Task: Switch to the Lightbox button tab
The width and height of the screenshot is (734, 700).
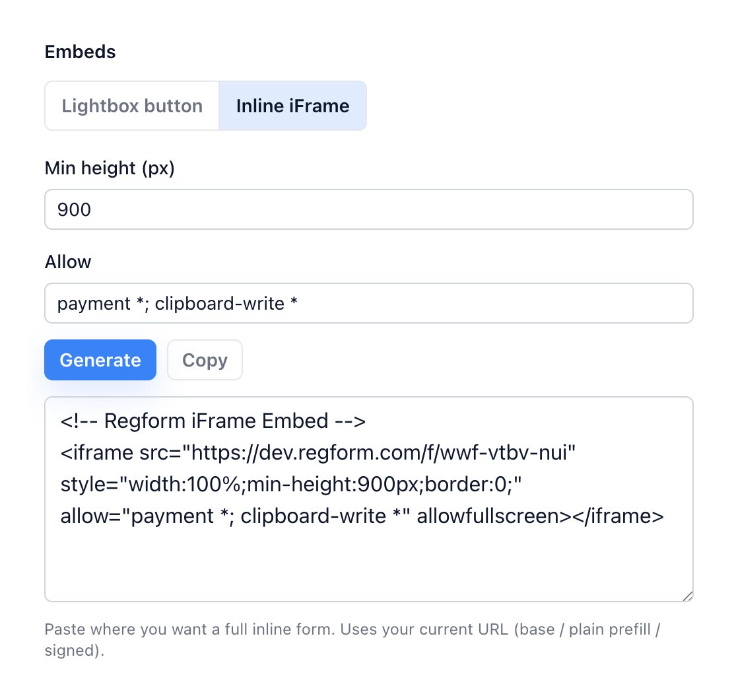Action: pos(131,106)
